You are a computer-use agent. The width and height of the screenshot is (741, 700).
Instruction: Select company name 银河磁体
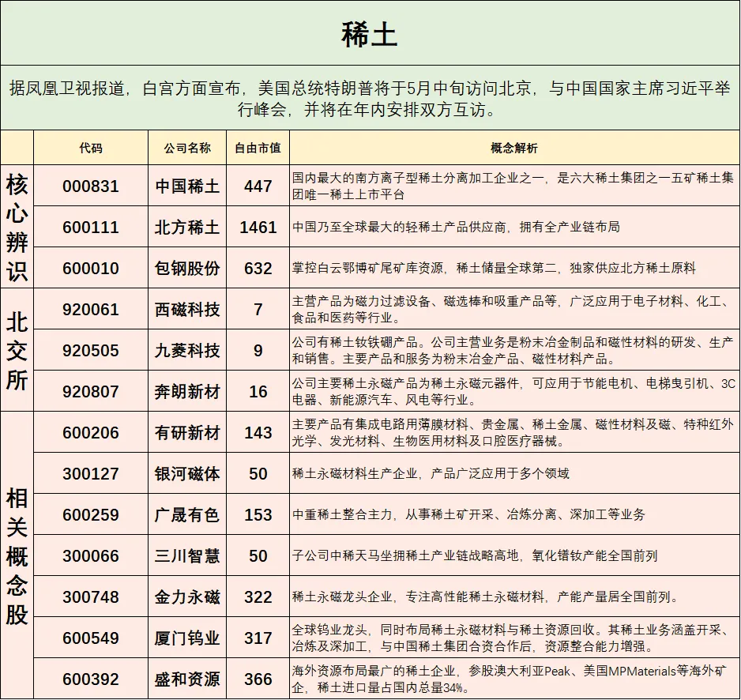tap(187, 474)
